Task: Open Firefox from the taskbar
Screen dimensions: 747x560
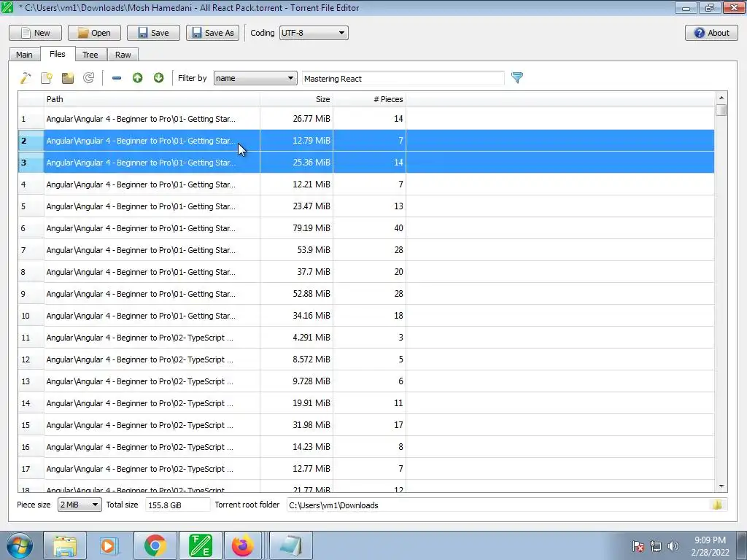Action: [243, 545]
